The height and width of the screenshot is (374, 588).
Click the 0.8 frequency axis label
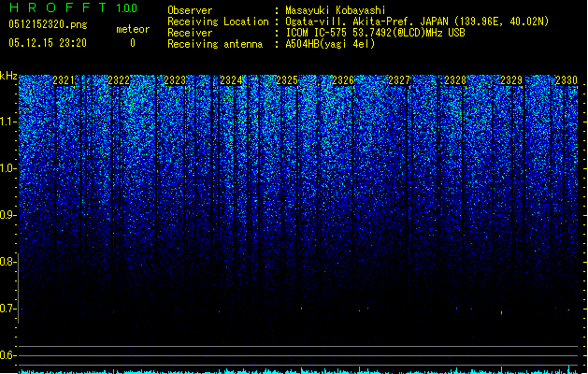pos(7,262)
